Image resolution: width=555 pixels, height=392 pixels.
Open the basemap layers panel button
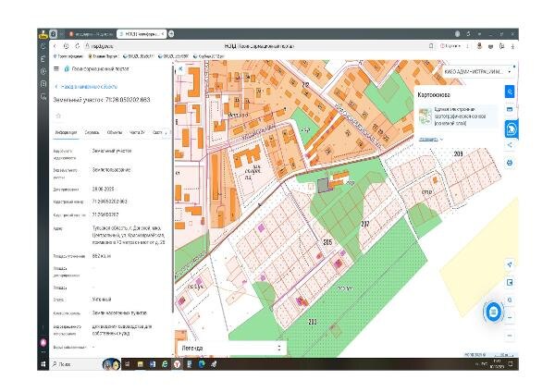[x=510, y=109]
